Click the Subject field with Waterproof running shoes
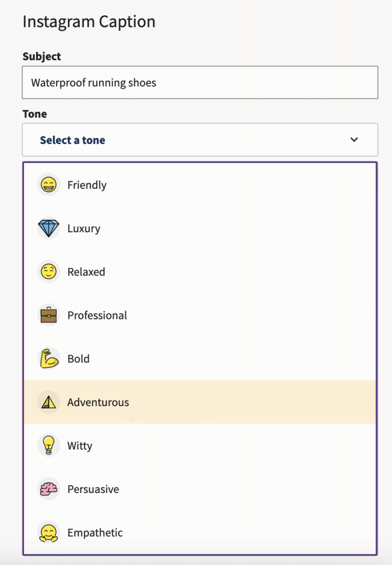The height and width of the screenshot is (565, 392). click(200, 82)
